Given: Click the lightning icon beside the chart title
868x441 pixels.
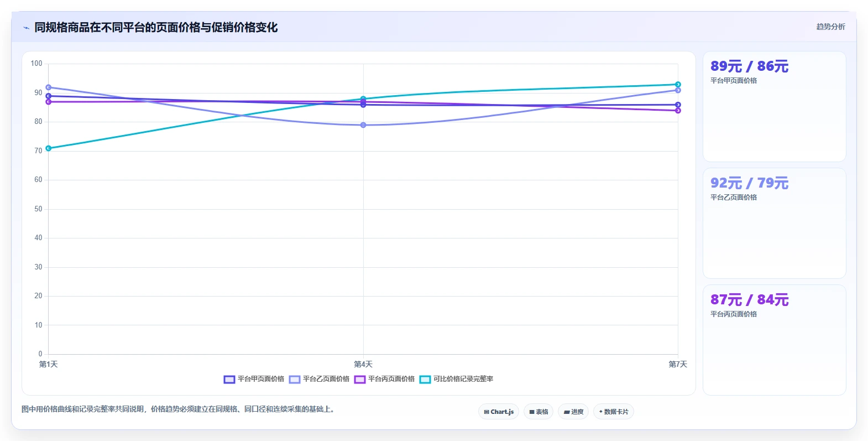Looking at the screenshot, I should pyautogui.click(x=26, y=28).
